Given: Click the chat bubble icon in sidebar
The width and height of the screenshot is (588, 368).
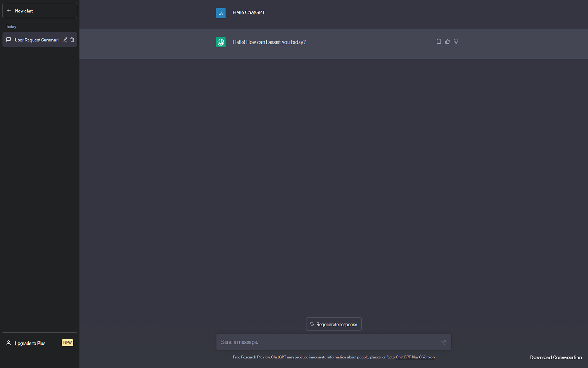Looking at the screenshot, I should point(9,40).
